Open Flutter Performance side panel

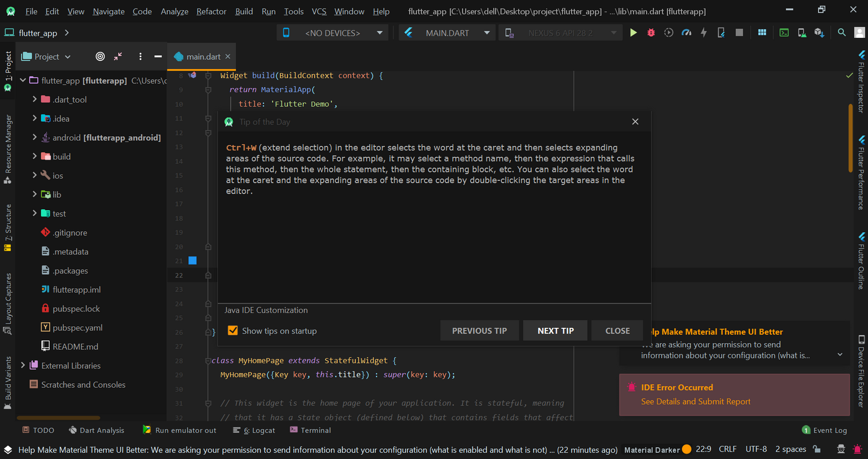click(x=861, y=172)
